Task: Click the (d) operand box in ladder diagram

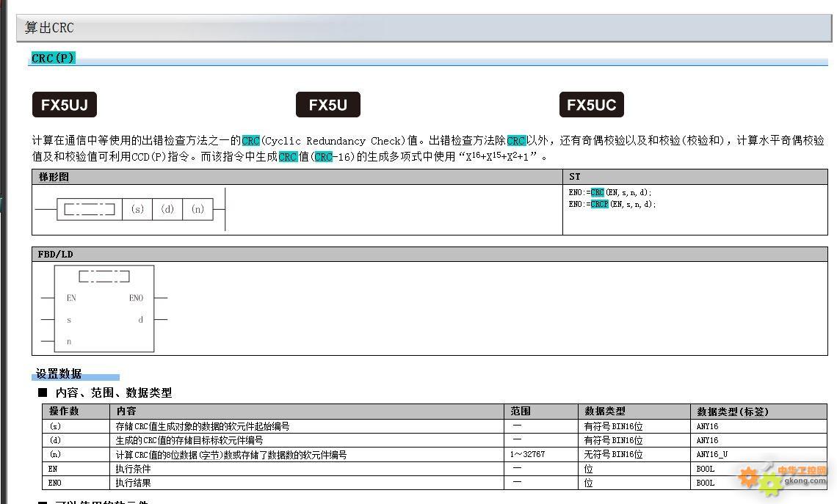Action: click(167, 209)
